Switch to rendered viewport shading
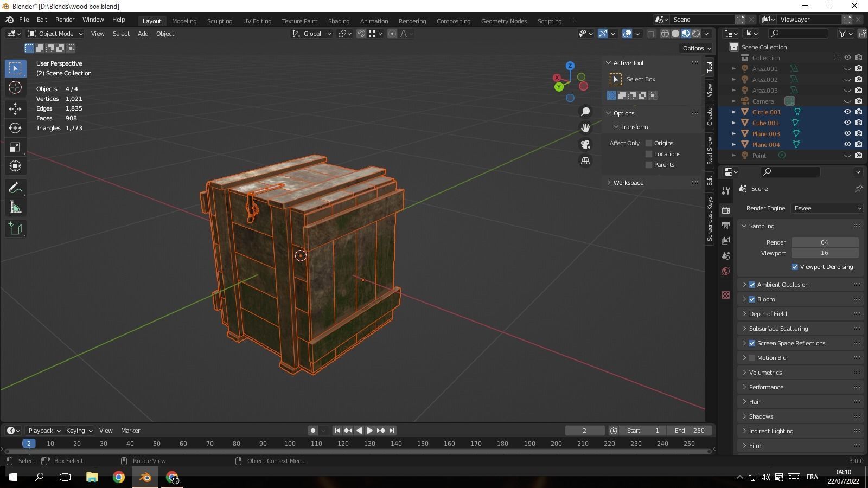 pyautogui.click(x=696, y=34)
